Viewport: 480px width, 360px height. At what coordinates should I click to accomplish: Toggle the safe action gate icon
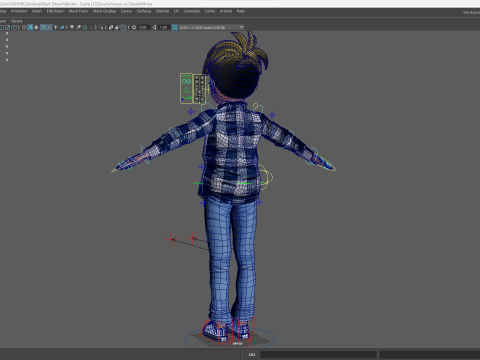tap(8, 27)
